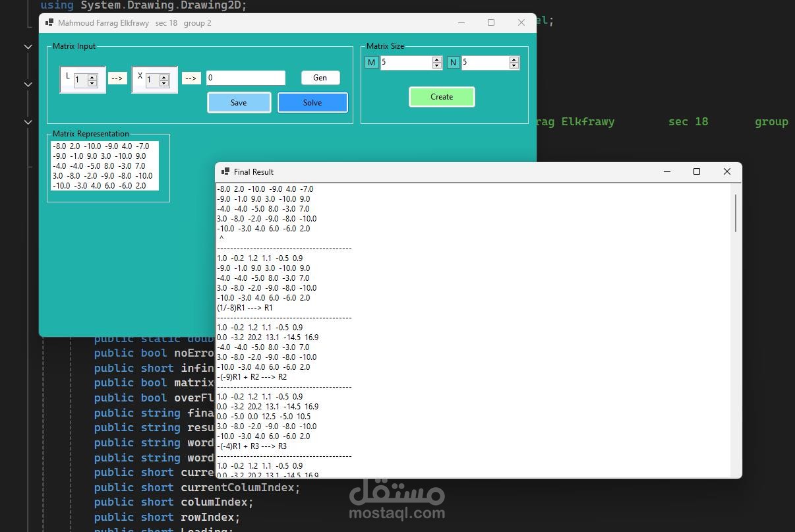Maximize the Final Result window
This screenshot has height=532, width=795.
click(697, 171)
